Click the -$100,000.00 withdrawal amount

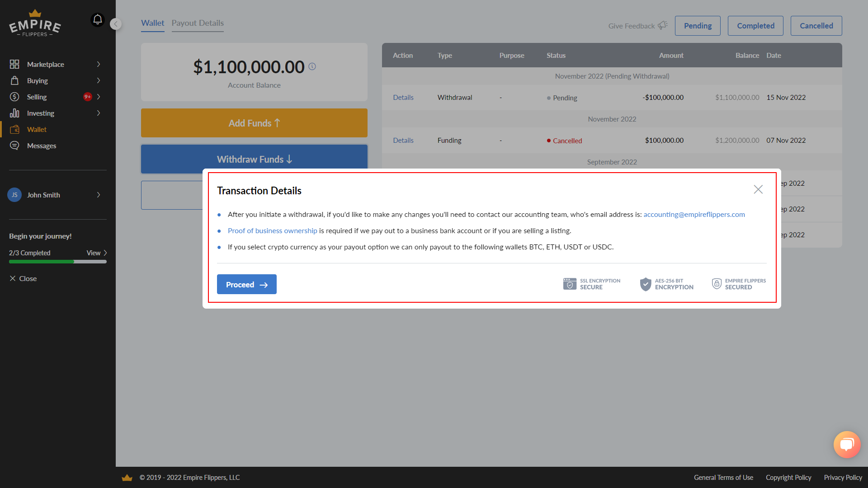click(663, 97)
